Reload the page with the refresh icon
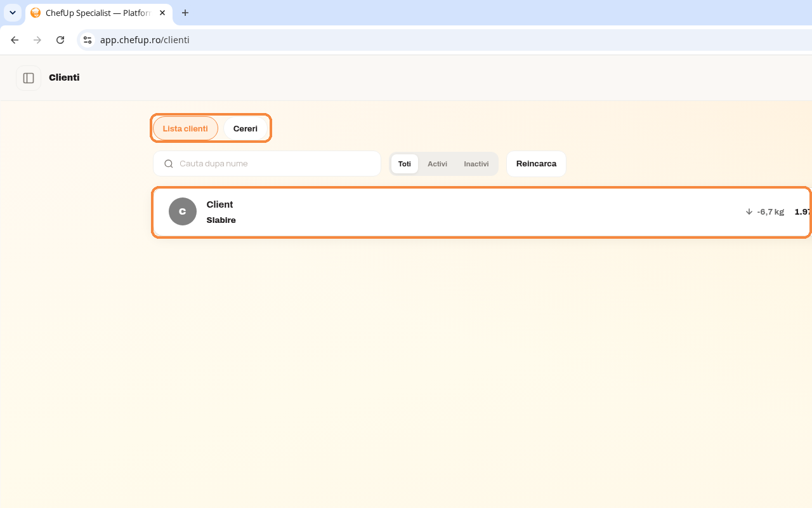The image size is (812, 508). coord(60,40)
